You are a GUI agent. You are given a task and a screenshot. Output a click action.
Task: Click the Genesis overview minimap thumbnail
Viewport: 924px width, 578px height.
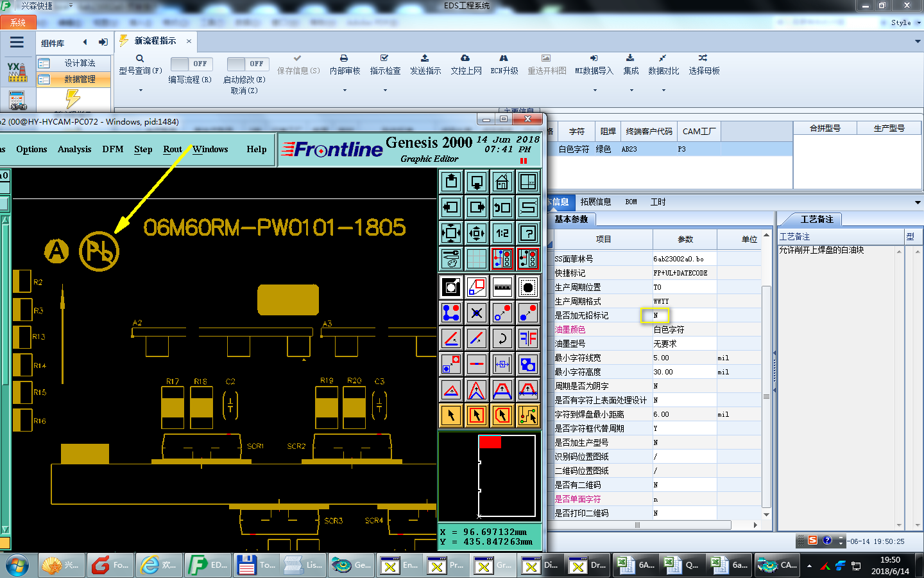tap(490, 475)
